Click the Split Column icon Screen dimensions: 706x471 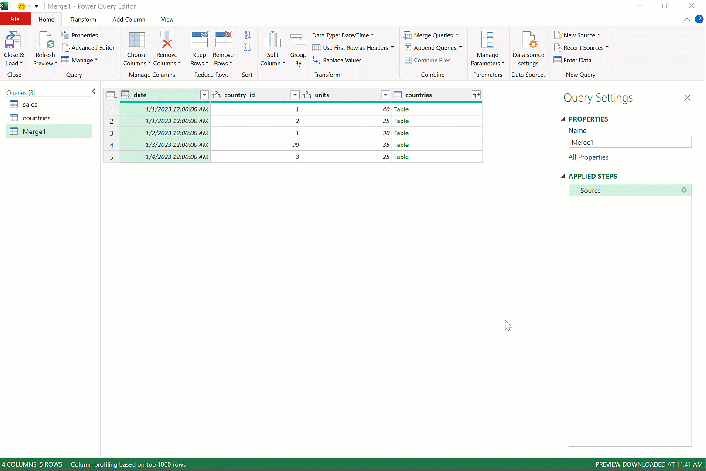tap(272, 40)
